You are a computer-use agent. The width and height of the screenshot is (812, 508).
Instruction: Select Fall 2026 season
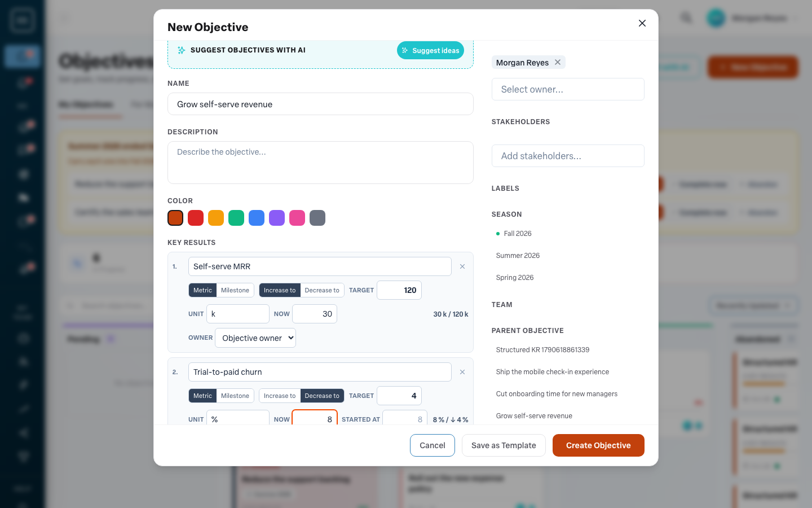(568, 234)
